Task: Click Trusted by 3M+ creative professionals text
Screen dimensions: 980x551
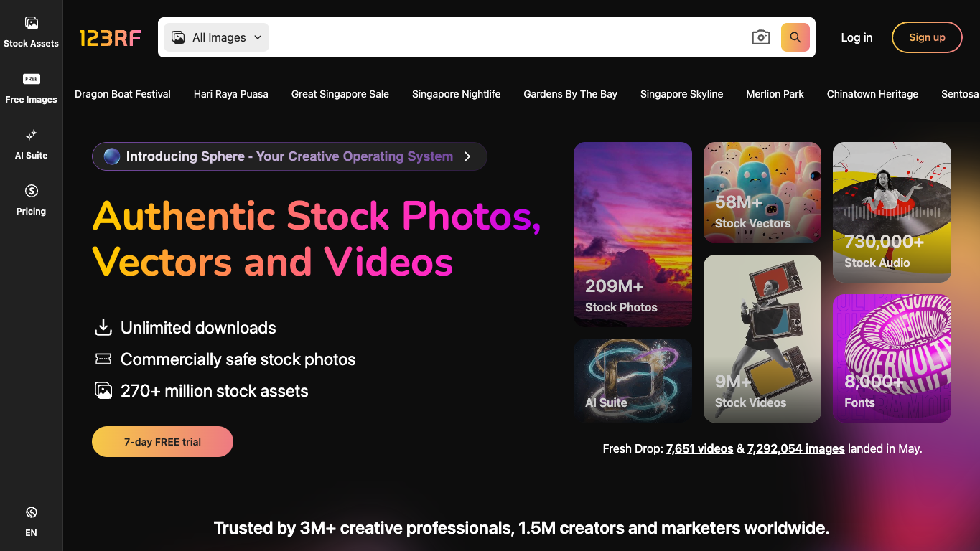Action: tap(521, 528)
